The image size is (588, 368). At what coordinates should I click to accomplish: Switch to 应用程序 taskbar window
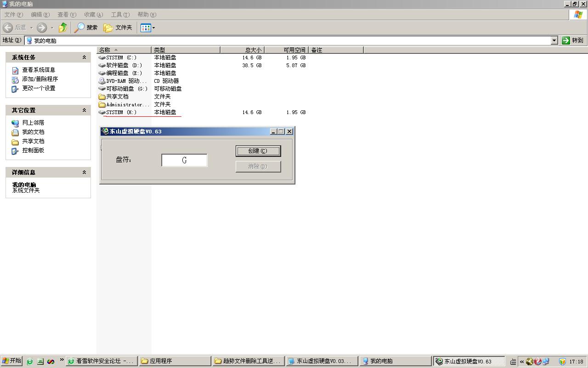coord(175,361)
